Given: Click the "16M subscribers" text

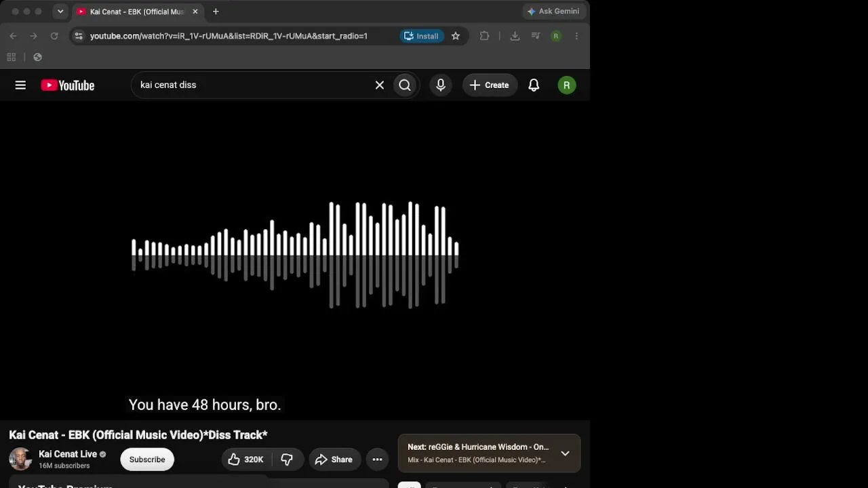Looking at the screenshot, I should click(64, 466).
